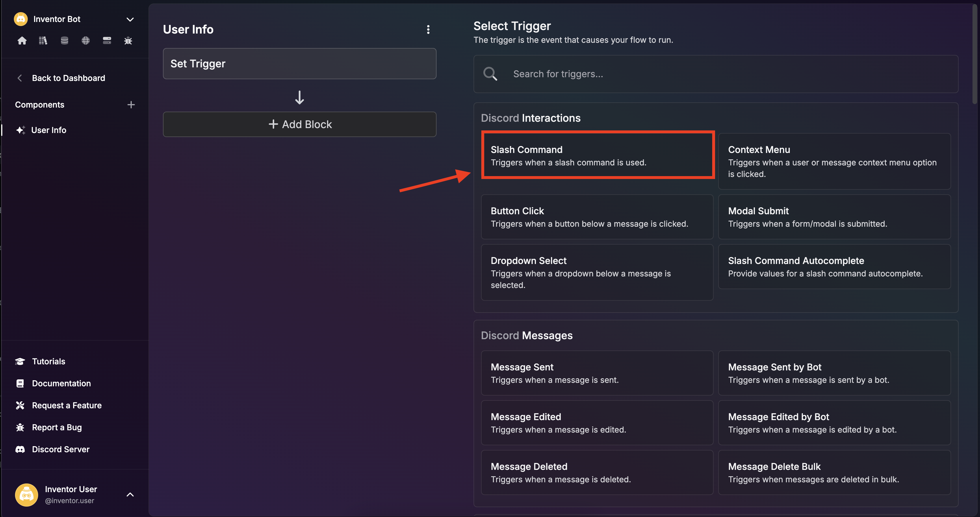Click the Discord logo icon
Viewport: 980px width, 517px height.
point(20,450)
